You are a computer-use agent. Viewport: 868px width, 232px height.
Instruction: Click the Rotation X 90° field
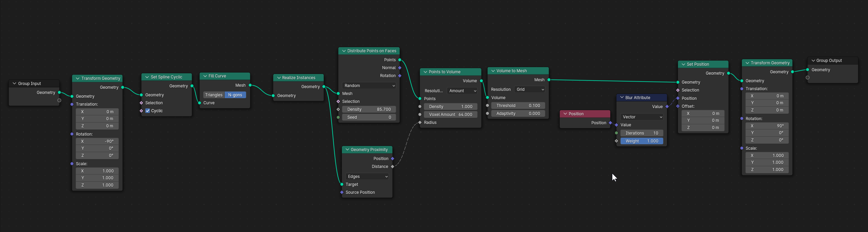pos(767,126)
